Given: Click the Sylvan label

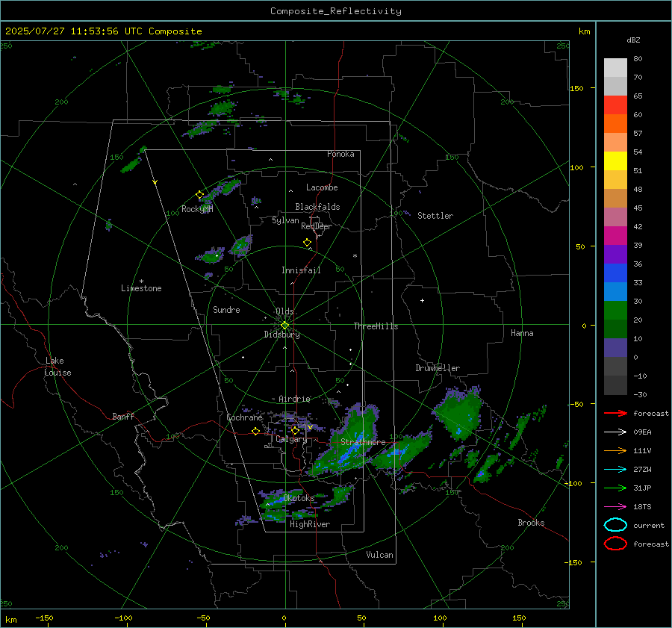Looking at the screenshot, I should (x=285, y=220).
